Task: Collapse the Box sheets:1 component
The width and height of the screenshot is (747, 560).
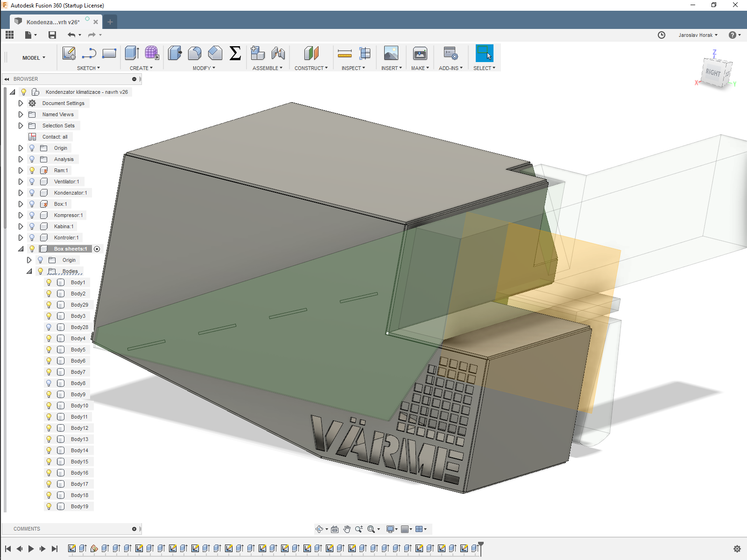Action: coord(21,249)
